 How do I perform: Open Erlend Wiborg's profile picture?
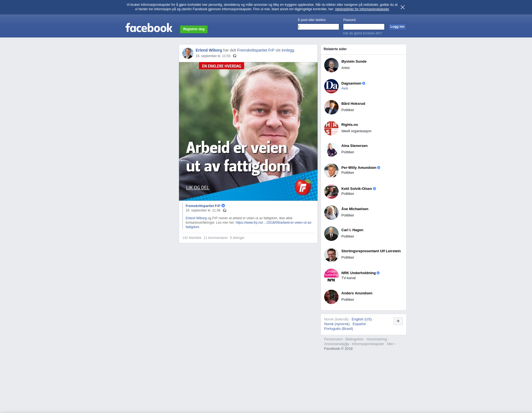[x=188, y=53]
